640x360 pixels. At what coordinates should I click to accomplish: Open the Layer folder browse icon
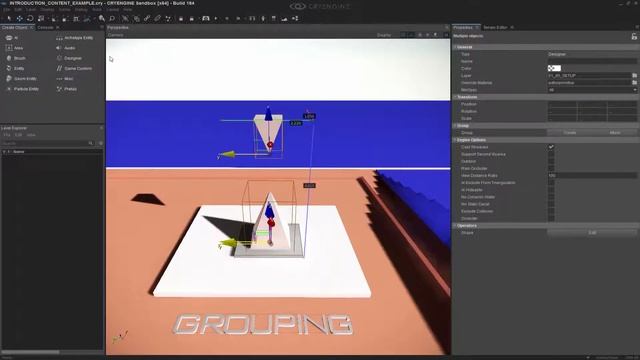point(634,76)
